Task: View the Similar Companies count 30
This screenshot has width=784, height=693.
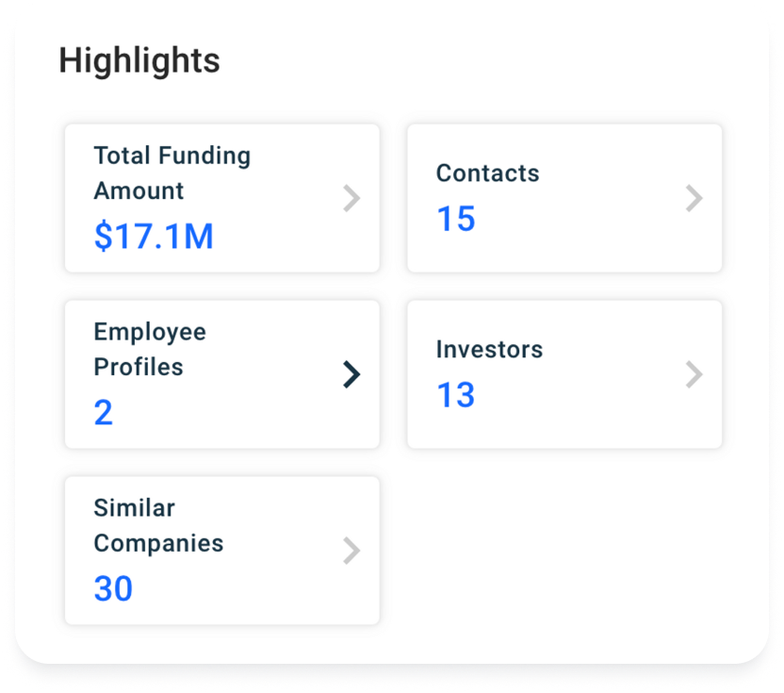Action: tap(113, 588)
